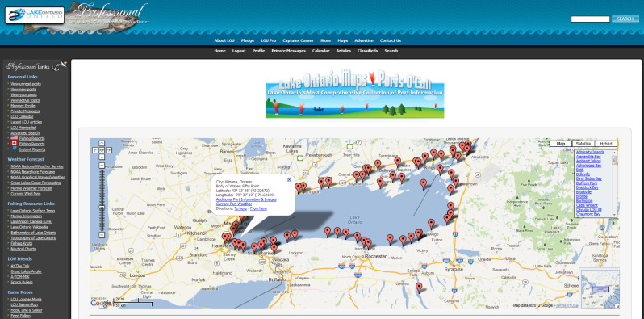The width and height of the screenshot is (644, 319).
Task: Open Captains Corner menu item
Action: point(298,40)
